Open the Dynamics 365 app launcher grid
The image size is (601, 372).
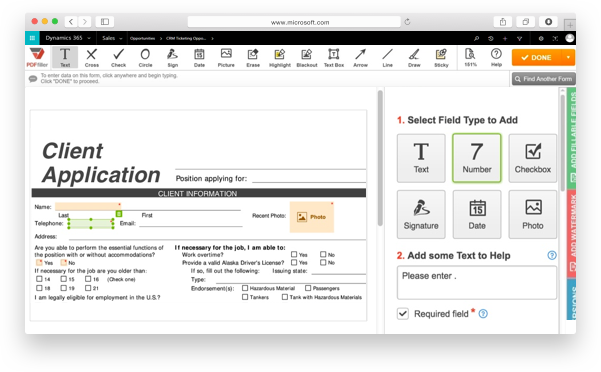(32, 38)
